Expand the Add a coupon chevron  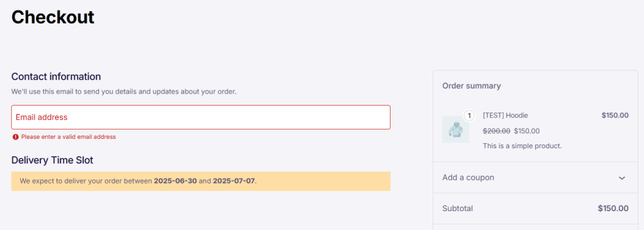click(x=622, y=178)
